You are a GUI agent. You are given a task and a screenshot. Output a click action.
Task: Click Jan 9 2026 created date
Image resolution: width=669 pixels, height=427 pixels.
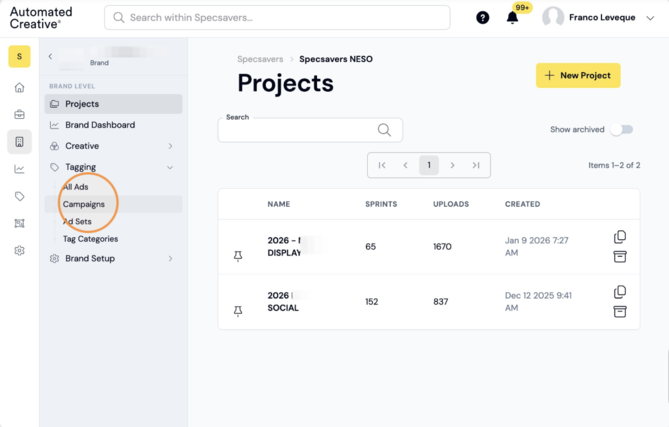pos(537,247)
